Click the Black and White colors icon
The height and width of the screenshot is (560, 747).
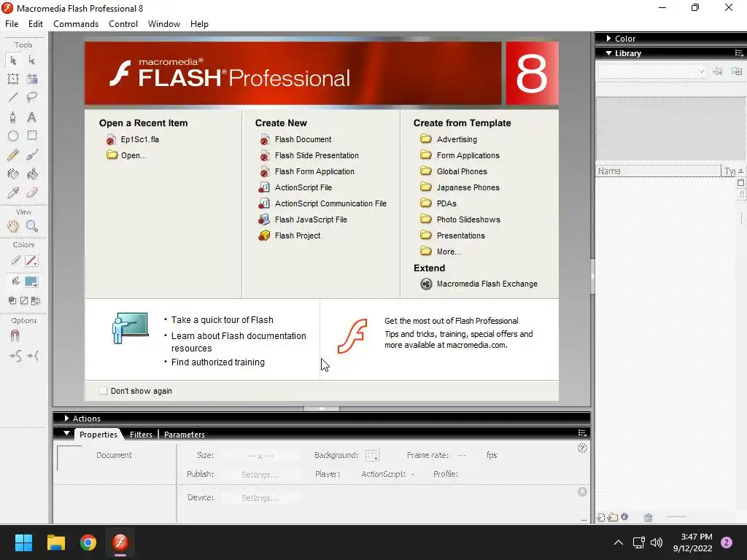(12, 300)
